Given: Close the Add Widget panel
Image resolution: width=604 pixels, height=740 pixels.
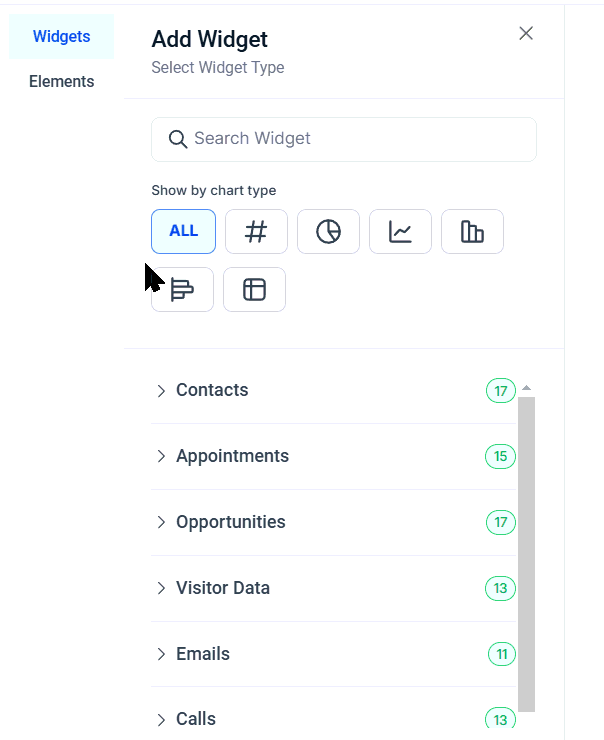Looking at the screenshot, I should coord(526,33).
